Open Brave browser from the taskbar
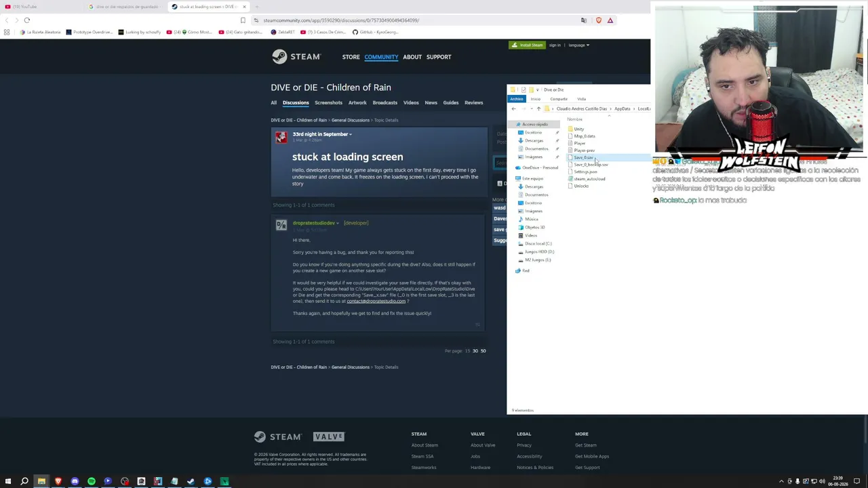This screenshot has width=868, height=488. [58, 481]
